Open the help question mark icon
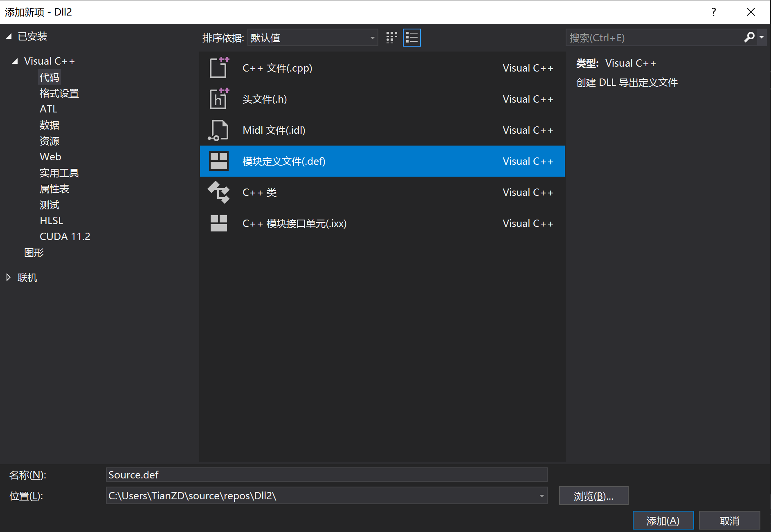771x532 pixels. tap(714, 12)
